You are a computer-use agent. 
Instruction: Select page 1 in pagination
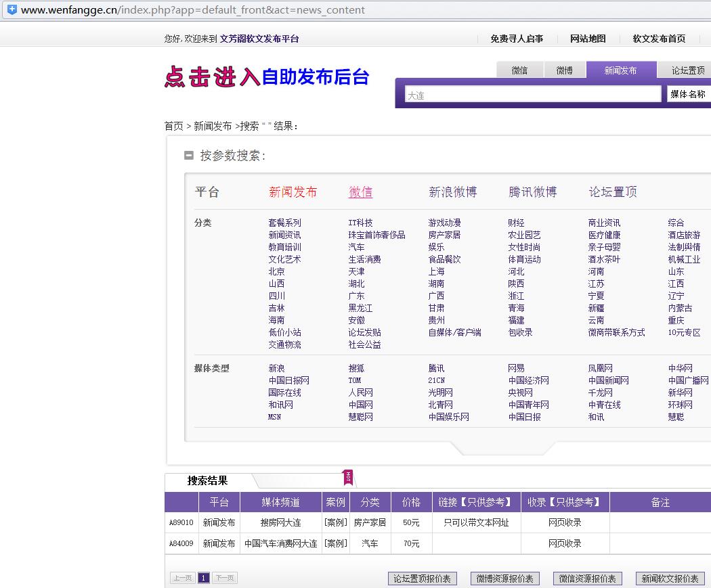[x=204, y=578]
